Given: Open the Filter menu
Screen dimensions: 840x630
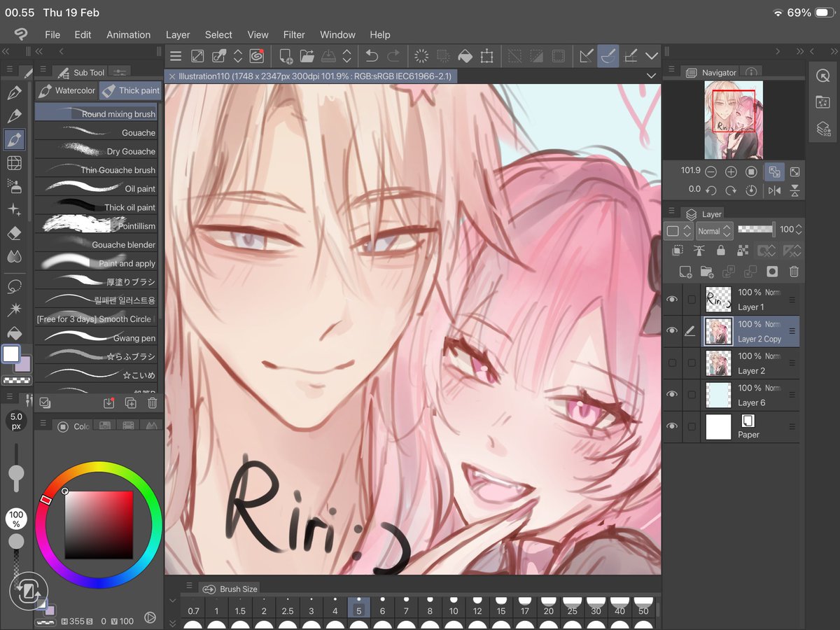Looking at the screenshot, I should tap(294, 34).
